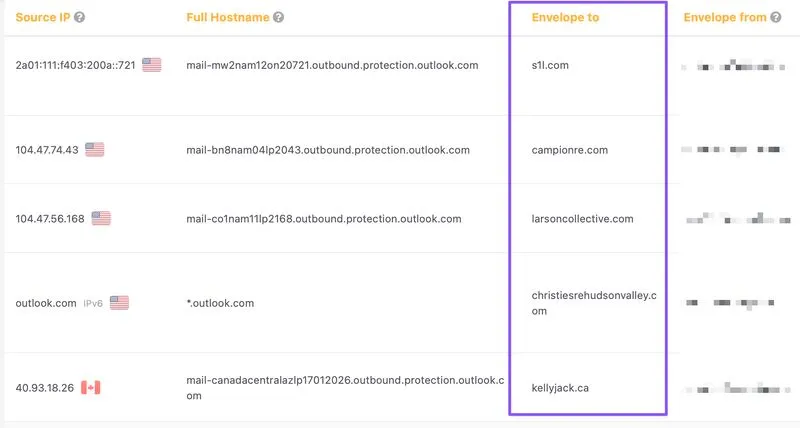
Task: Click the campionre.com envelope-to domain
Action: tap(570, 150)
